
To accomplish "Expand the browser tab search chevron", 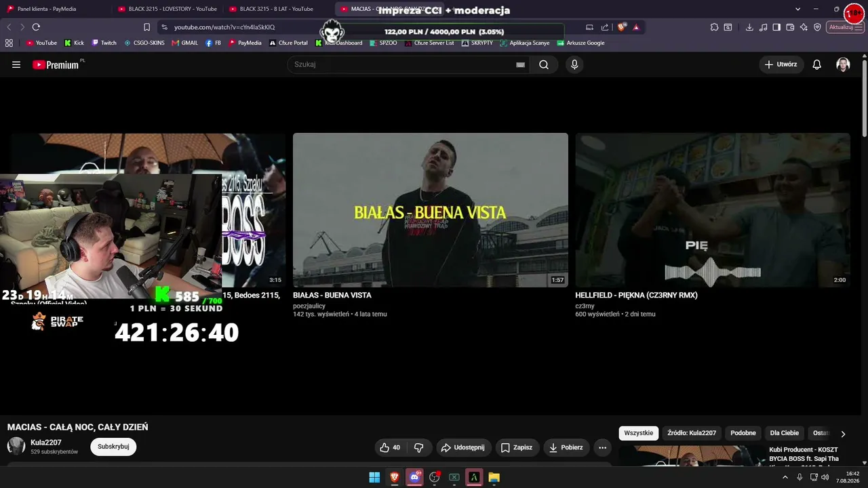I will click(x=797, y=9).
